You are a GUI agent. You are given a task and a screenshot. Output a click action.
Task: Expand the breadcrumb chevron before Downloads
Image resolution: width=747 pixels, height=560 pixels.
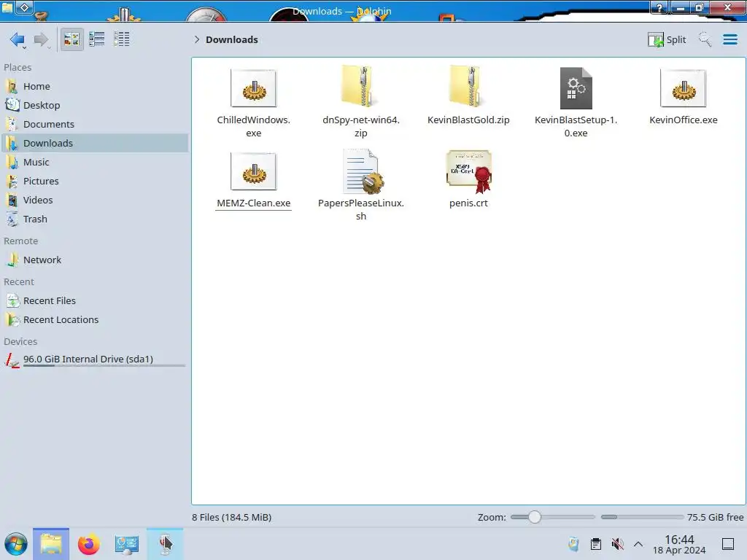point(197,39)
